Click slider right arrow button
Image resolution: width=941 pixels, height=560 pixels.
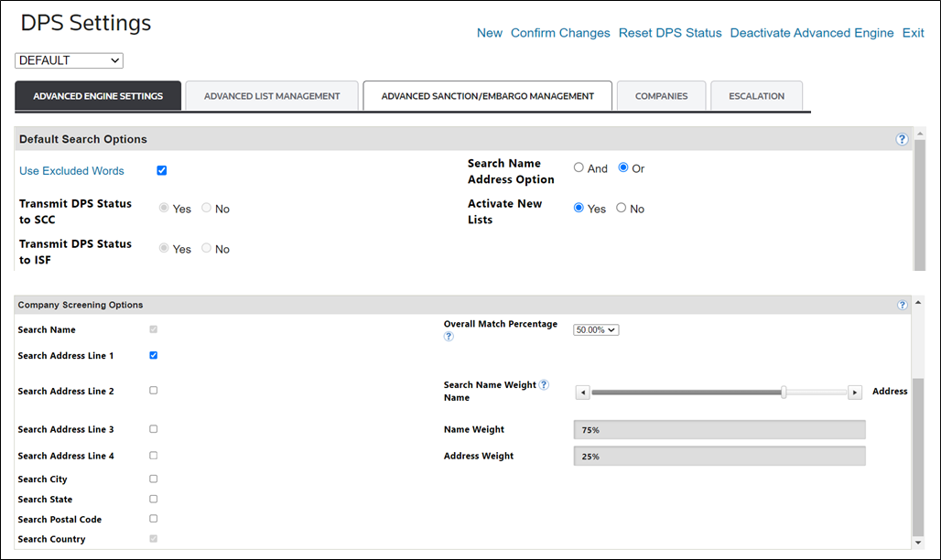pyautogui.click(x=855, y=393)
